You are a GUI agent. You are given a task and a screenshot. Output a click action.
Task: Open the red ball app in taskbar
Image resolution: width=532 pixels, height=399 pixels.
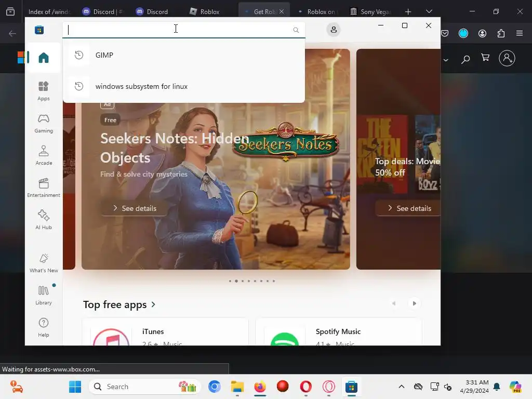[x=283, y=387]
